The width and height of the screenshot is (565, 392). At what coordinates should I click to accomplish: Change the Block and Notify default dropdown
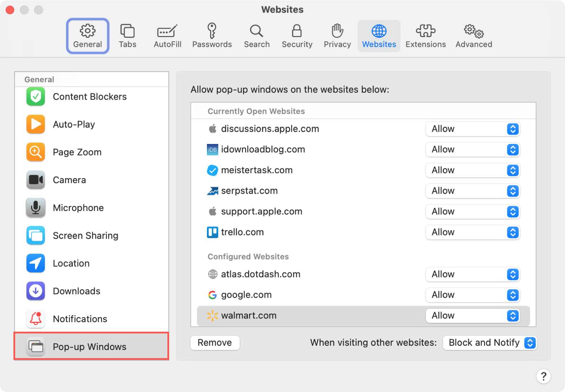click(490, 343)
